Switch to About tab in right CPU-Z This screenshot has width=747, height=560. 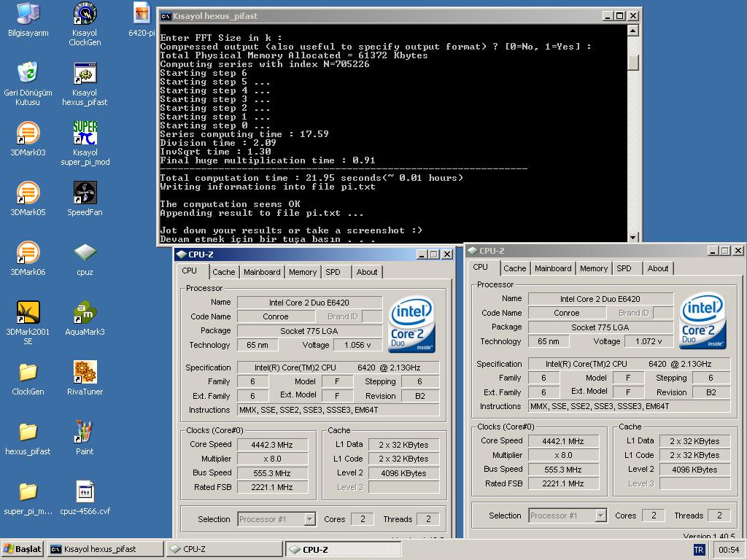point(658,268)
